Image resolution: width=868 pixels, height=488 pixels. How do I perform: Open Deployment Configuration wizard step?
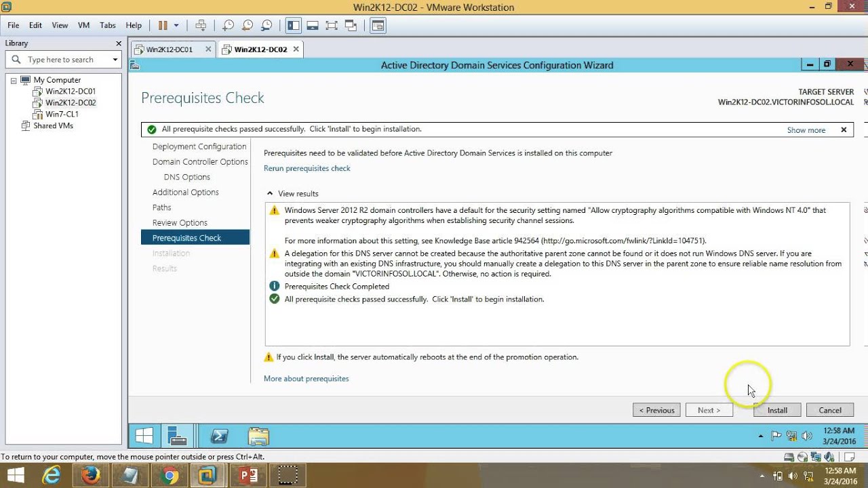[x=199, y=146]
